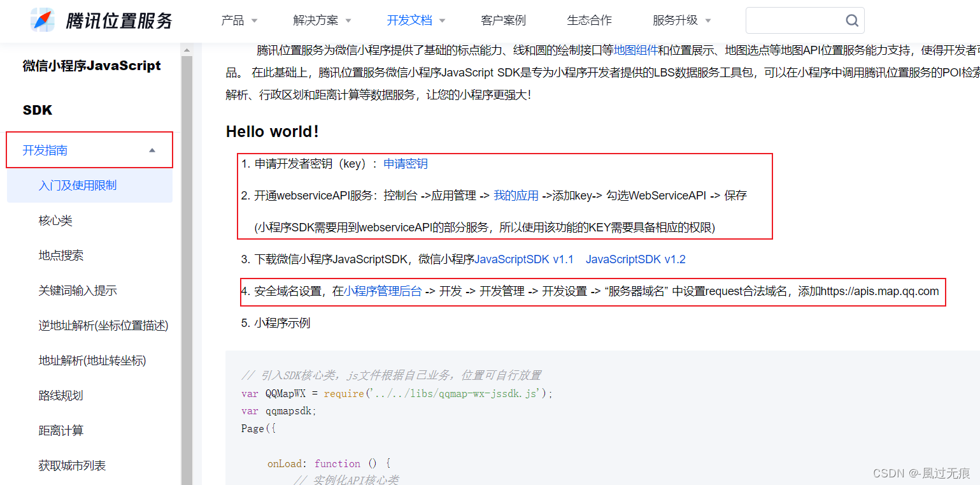Open 逆地址解析(坐标位置描述) sidebar page
The height and width of the screenshot is (485, 980).
click(103, 326)
